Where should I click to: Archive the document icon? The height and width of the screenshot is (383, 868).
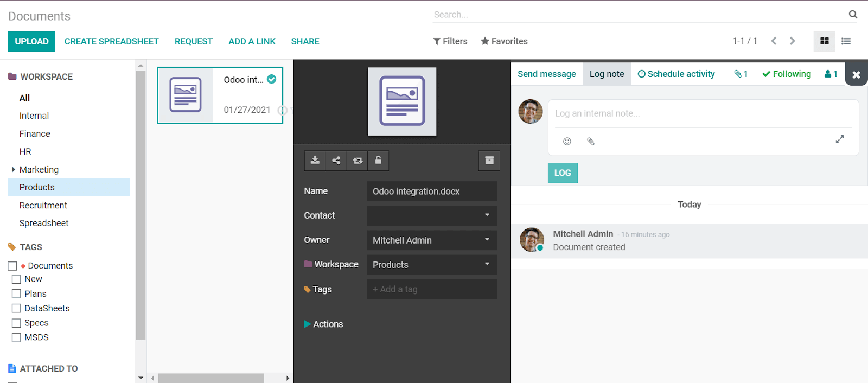click(489, 161)
